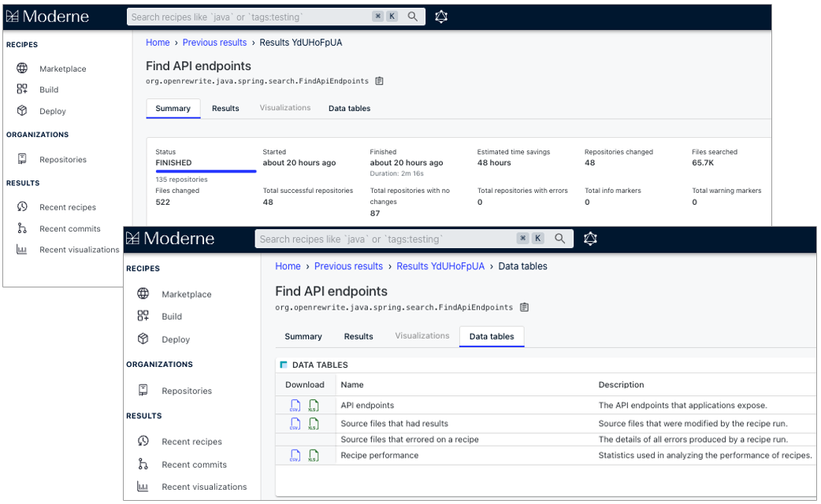Screen dimensions: 821x504
Task: Click the 'Source files that errored on a recipe' row name
Action: [x=410, y=439]
